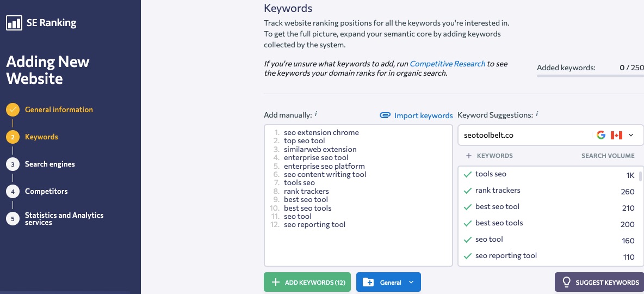Click the SE Ranking logo icon
The height and width of the screenshot is (294, 644).
click(x=14, y=23)
